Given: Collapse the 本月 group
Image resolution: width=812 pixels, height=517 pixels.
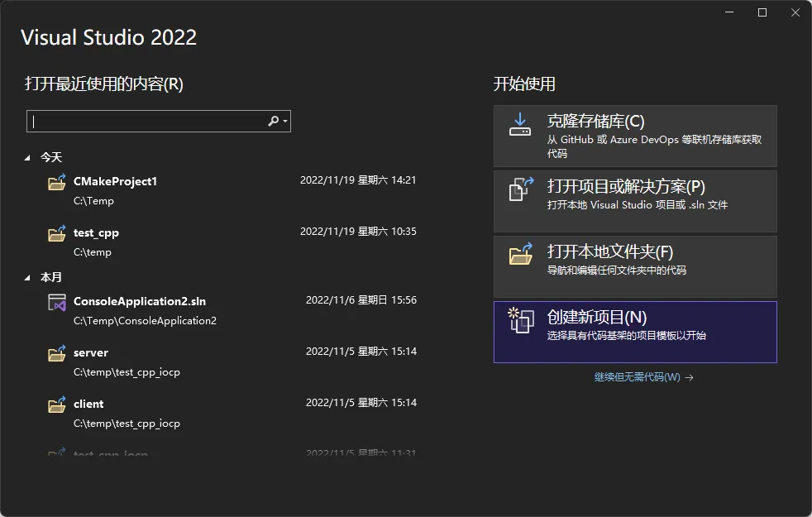Looking at the screenshot, I should click(x=27, y=278).
